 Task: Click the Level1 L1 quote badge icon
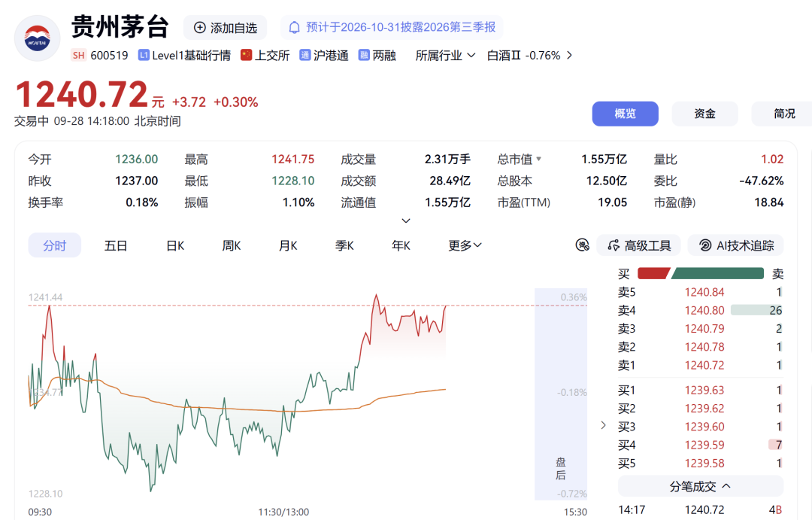144,55
